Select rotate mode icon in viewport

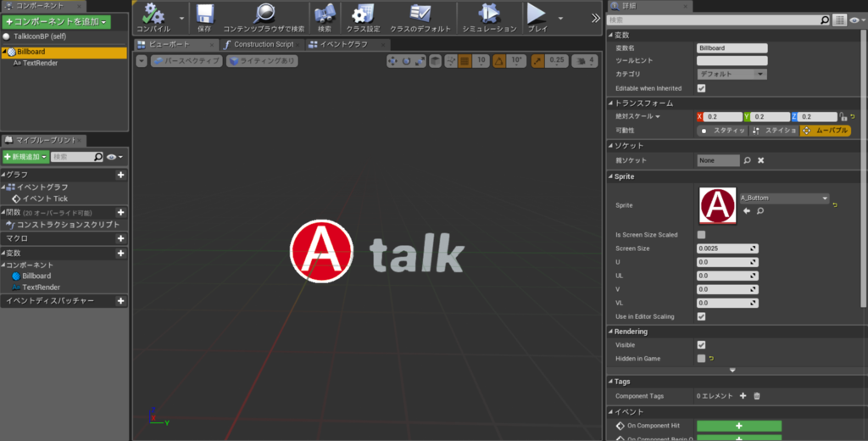point(406,61)
